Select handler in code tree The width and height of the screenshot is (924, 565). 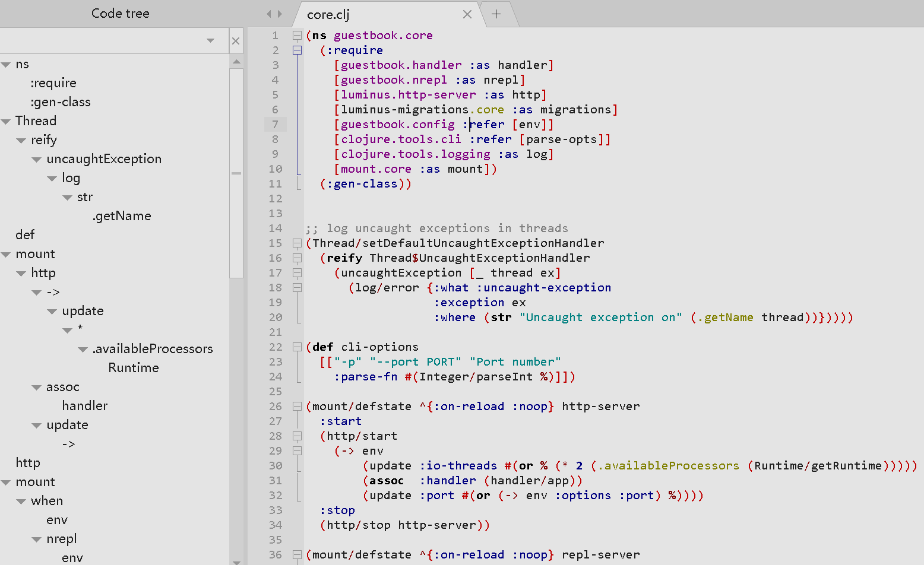click(85, 406)
